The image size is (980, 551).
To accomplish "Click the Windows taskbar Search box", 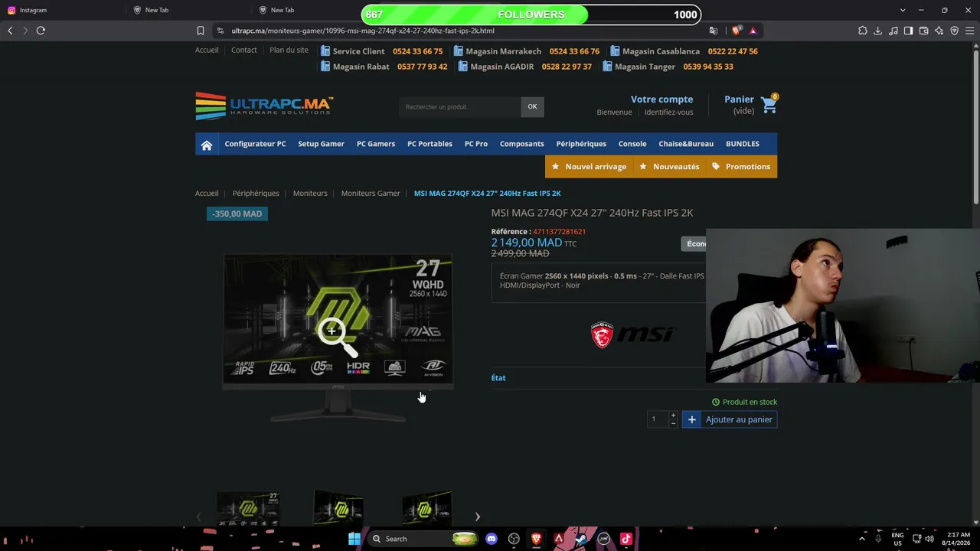I will tap(422, 539).
